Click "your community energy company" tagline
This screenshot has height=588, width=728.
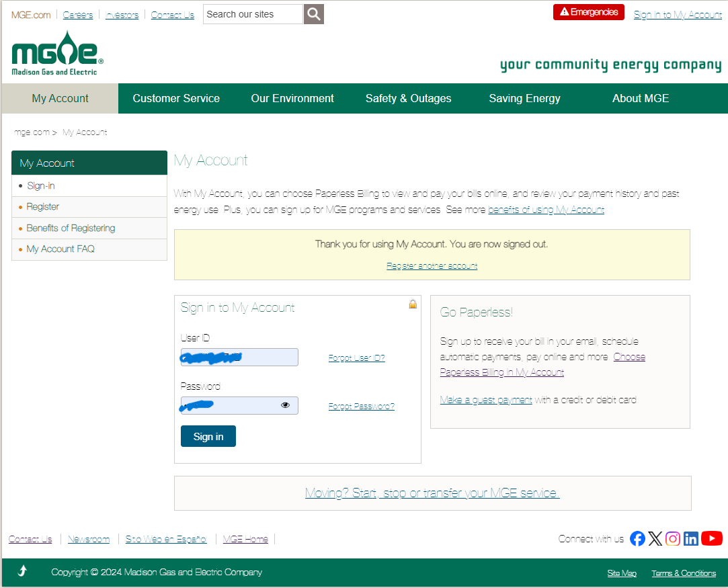click(x=610, y=65)
